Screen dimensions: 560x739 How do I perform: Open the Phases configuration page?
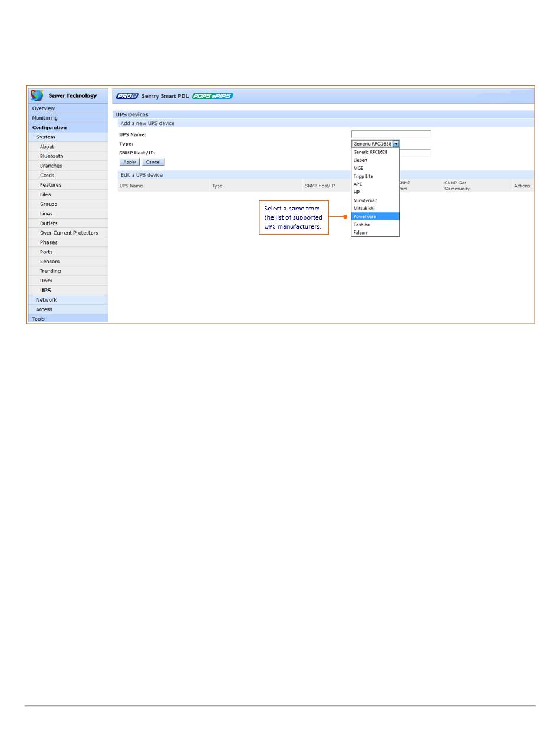pos(68,242)
